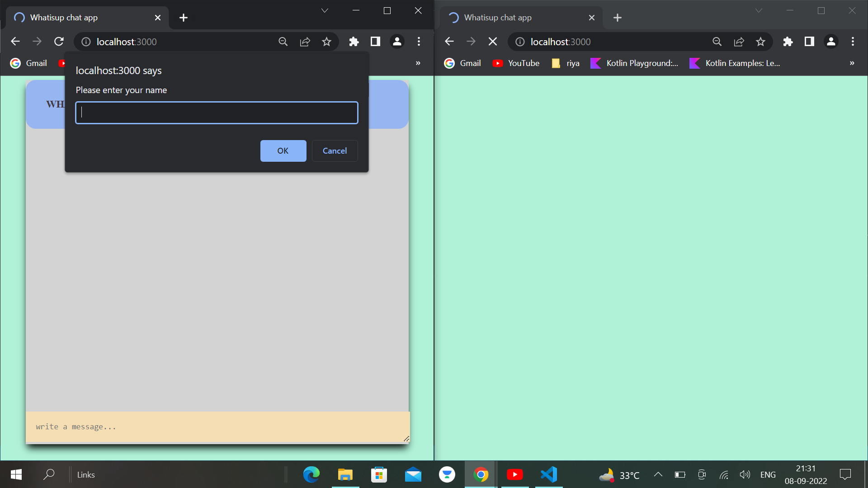Open the side panel icon in right window

809,41
